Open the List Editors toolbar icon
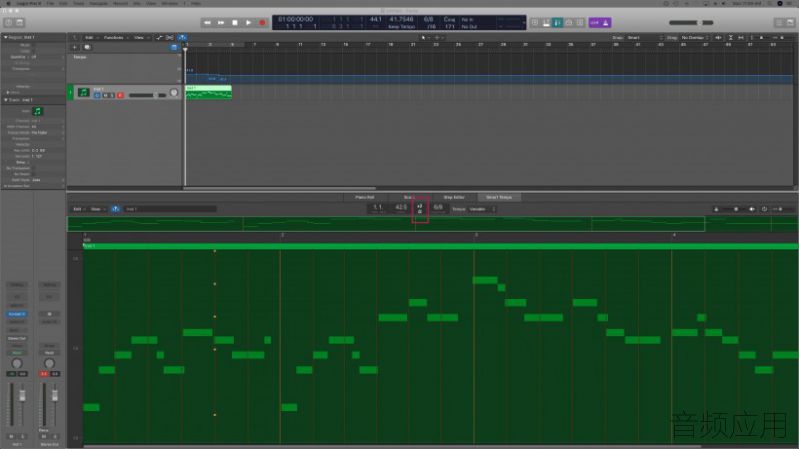This screenshot has height=449, width=799. point(779,23)
